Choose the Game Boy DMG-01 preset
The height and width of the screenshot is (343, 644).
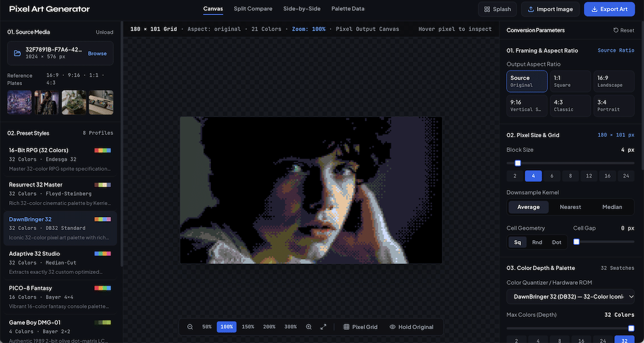coord(60,329)
